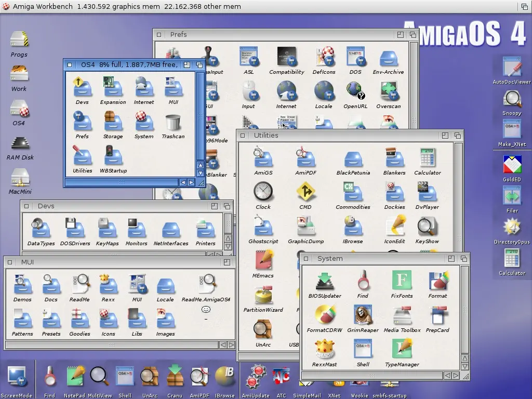Send Utilities window back with its depth gadget
532x399 pixels.
(457, 135)
